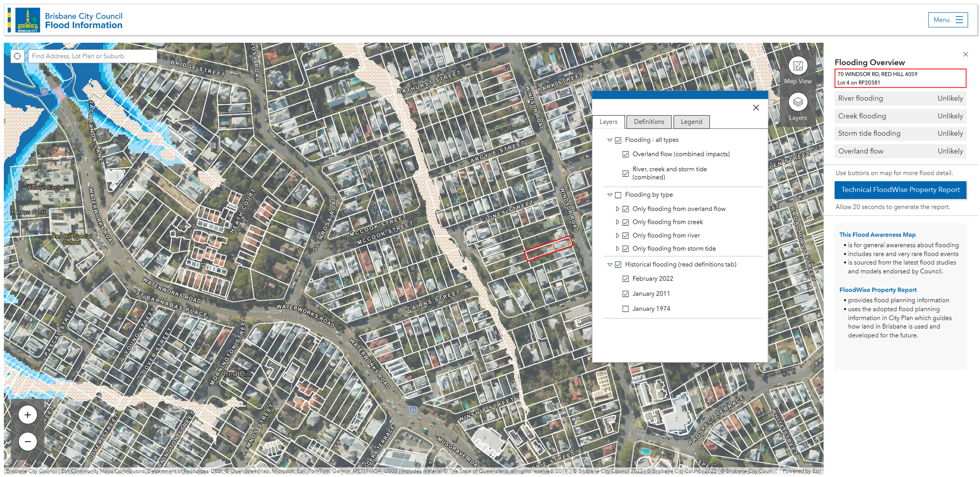Image resolution: width=980 pixels, height=477 pixels.
Task: Select the Storm tide flooding row
Action: click(x=900, y=134)
